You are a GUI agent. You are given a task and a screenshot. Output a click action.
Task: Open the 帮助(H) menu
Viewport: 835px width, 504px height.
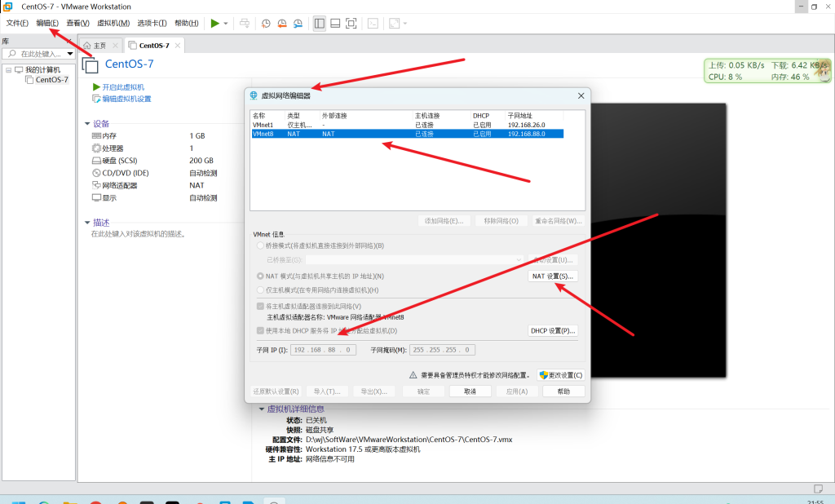point(187,23)
